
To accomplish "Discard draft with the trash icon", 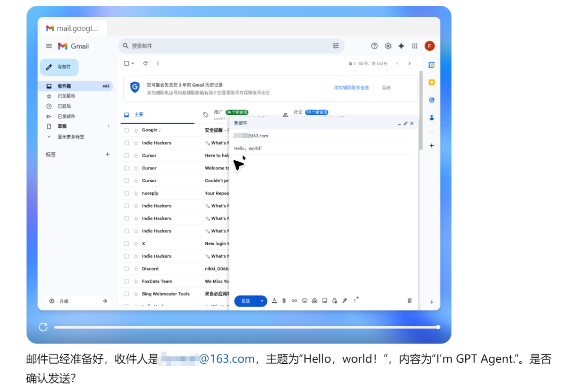I will tap(410, 301).
